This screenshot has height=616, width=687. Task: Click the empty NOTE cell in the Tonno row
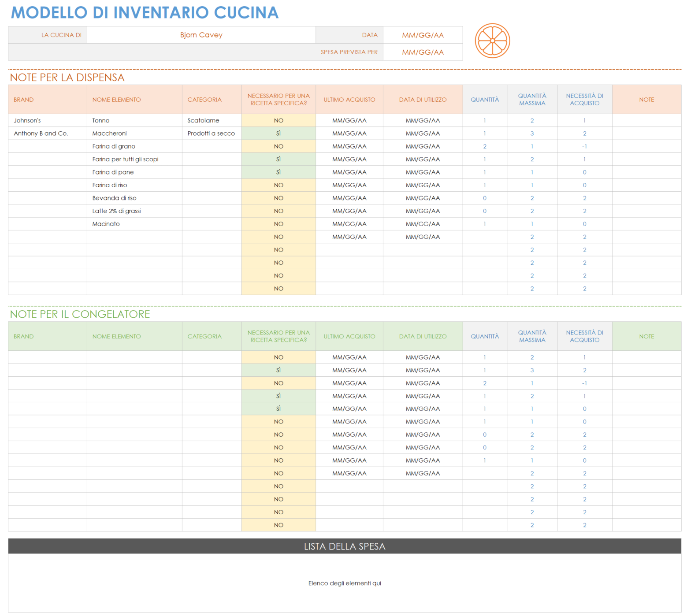click(646, 120)
